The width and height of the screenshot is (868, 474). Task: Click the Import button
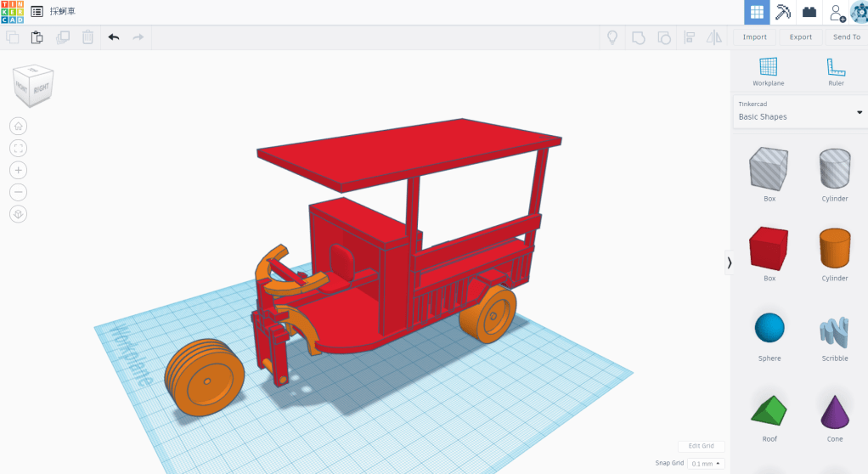754,37
